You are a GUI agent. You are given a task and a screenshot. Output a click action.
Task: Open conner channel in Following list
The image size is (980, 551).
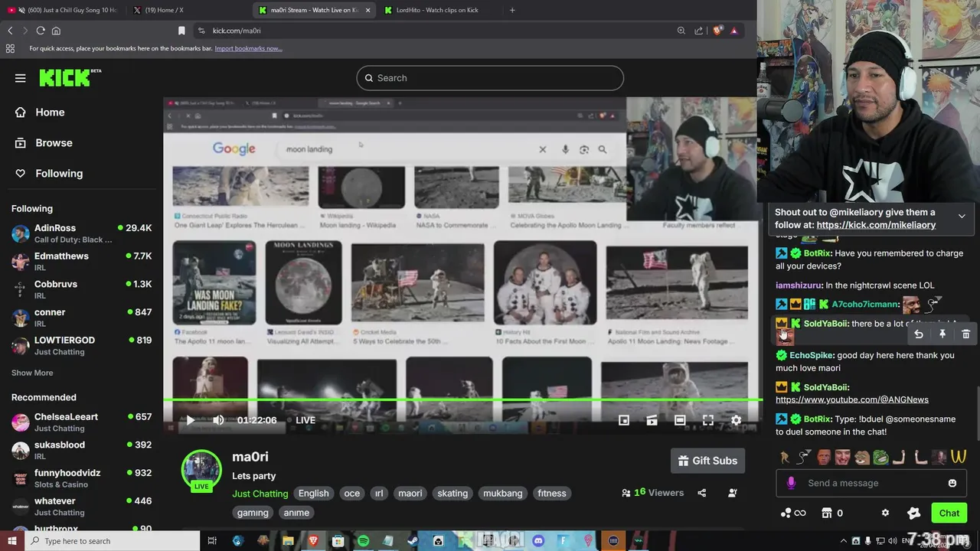click(x=81, y=318)
